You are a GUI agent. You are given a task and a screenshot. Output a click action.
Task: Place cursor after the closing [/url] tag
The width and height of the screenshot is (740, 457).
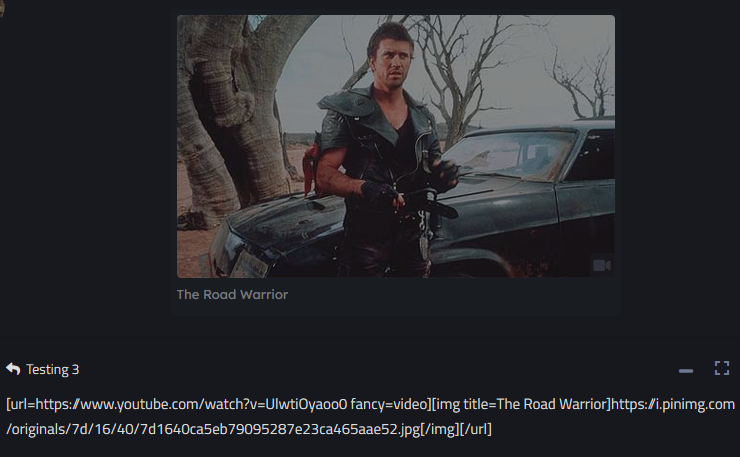(x=492, y=429)
